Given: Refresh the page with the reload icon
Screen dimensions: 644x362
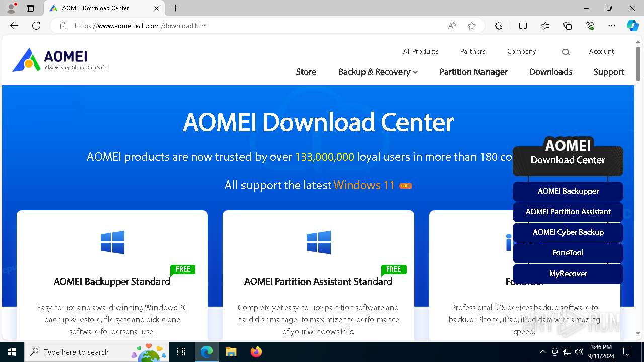Looking at the screenshot, I should 36,26.
